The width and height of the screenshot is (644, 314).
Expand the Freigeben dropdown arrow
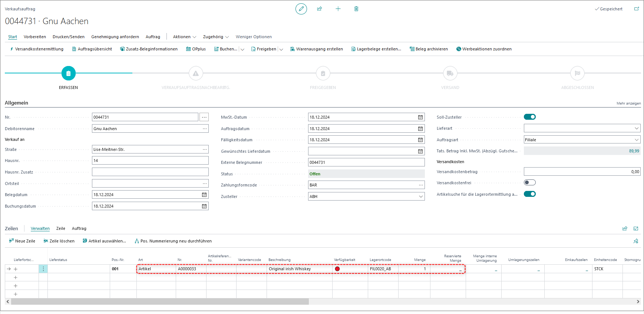[281, 49]
